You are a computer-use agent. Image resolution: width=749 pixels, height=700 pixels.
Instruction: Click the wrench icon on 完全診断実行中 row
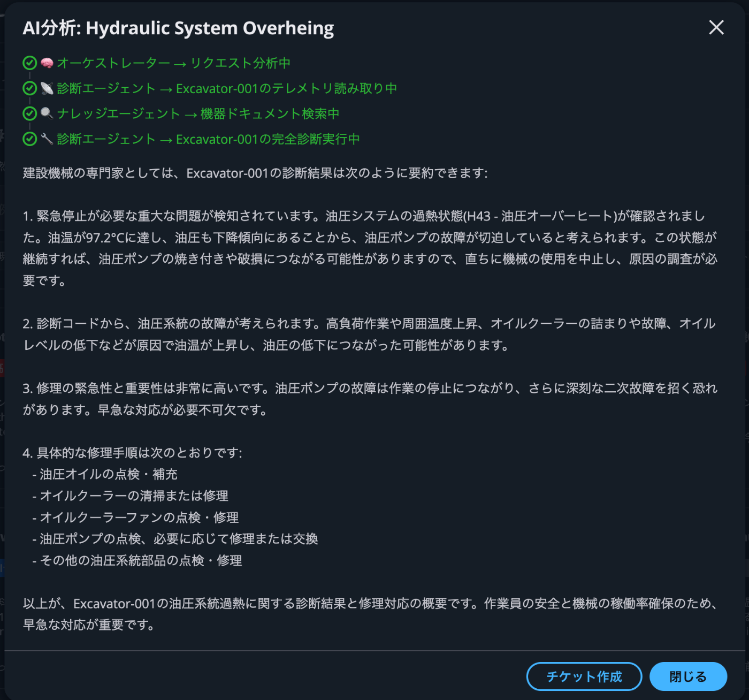[47, 139]
